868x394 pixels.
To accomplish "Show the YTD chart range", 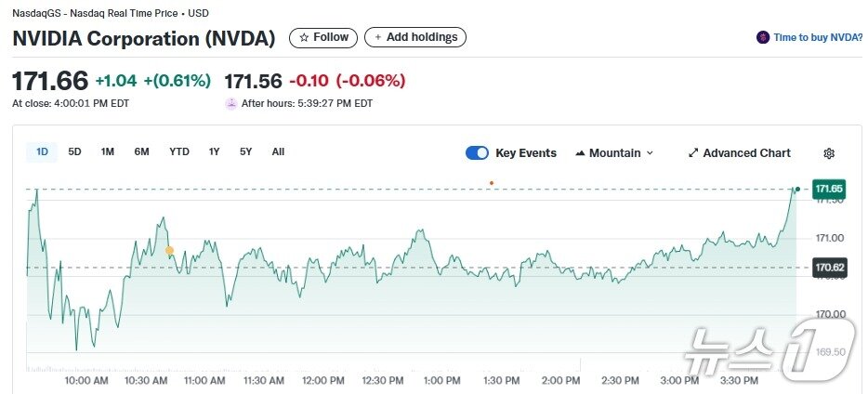I will click(x=179, y=151).
